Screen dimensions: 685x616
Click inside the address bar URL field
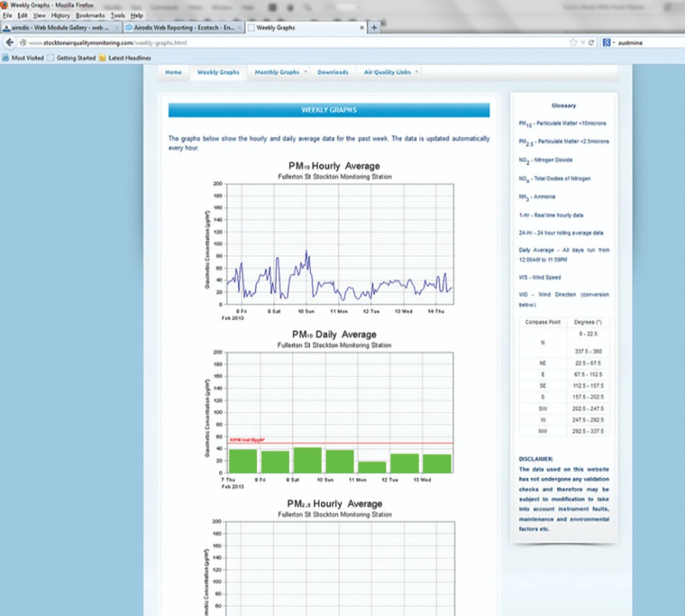(294, 42)
